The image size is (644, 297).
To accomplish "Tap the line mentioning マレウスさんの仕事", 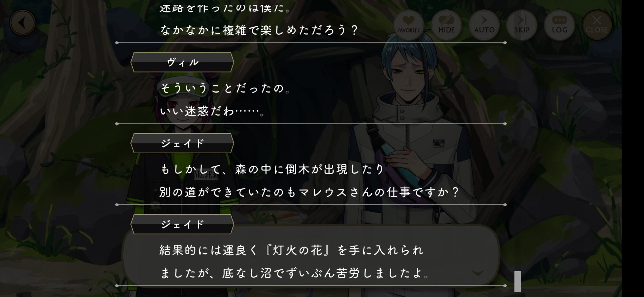I will coord(309,192).
